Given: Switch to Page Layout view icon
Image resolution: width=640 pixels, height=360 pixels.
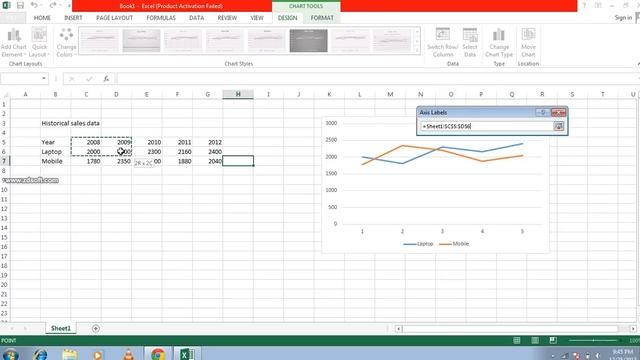Looking at the screenshot, I should [x=535, y=340].
